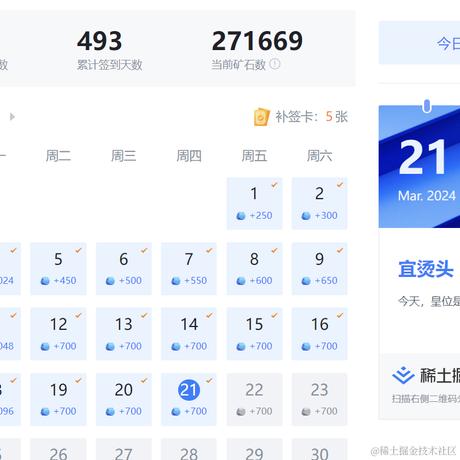Select calendar day 2
This screenshot has width=460, height=460.
click(x=320, y=204)
